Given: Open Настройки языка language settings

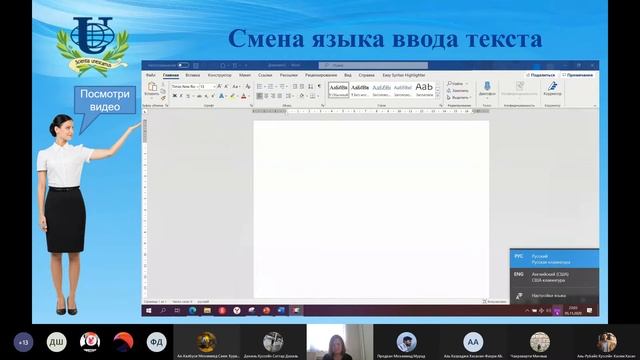Looking at the screenshot, I should coord(554,296).
